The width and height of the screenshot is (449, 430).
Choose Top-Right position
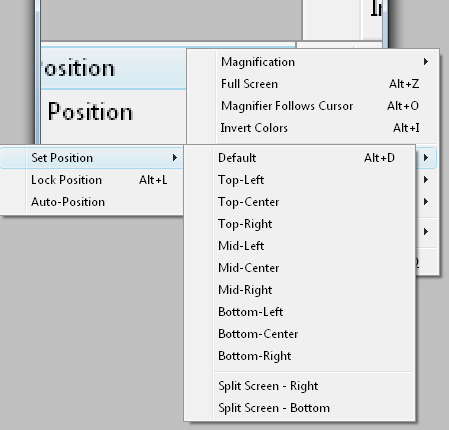click(x=299, y=224)
